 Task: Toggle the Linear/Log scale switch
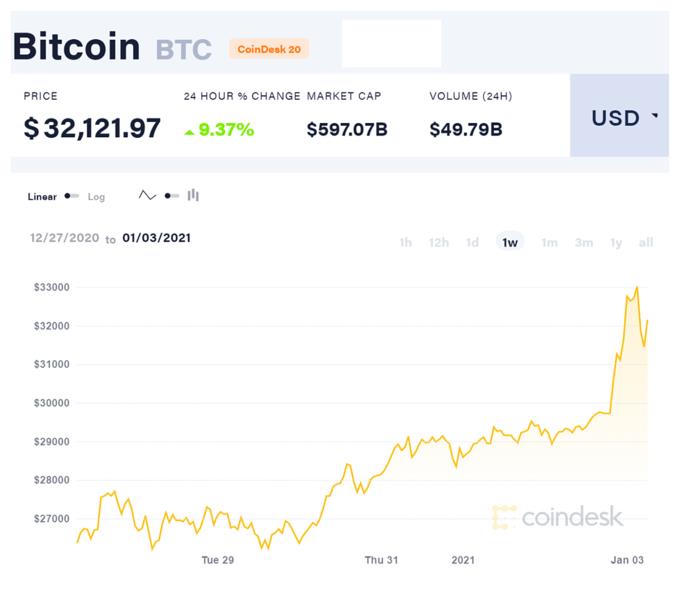tap(71, 196)
